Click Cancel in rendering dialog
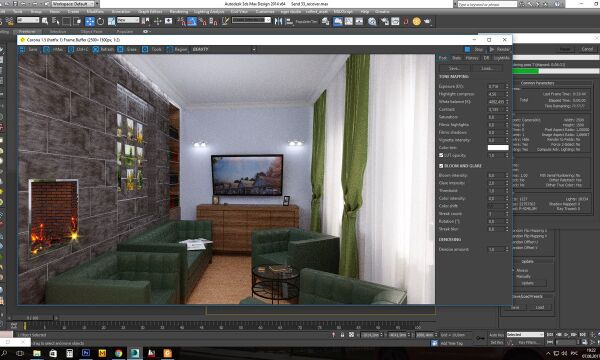The height and width of the screenshot is (360, 600). 587,49
